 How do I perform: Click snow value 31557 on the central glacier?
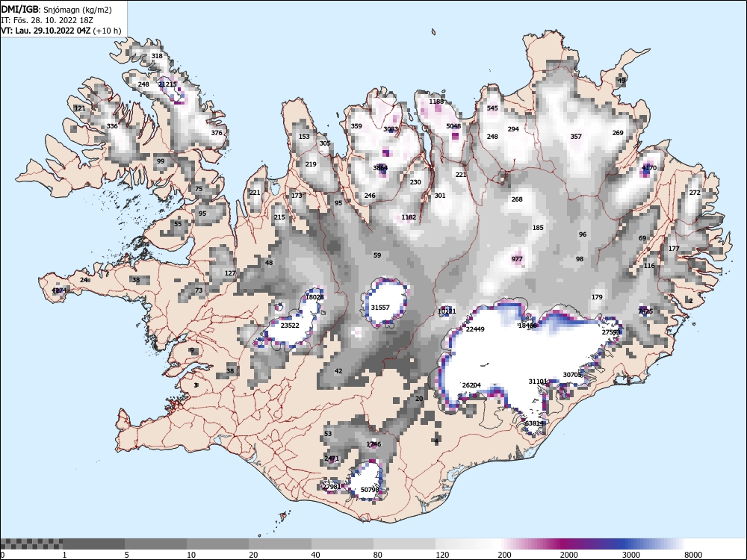point(380,308)
